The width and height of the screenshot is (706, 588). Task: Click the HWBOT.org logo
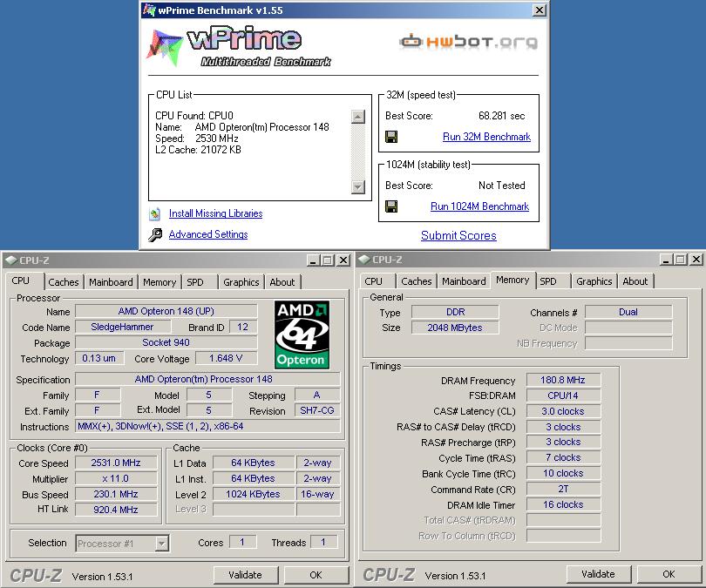coord(468,42)
